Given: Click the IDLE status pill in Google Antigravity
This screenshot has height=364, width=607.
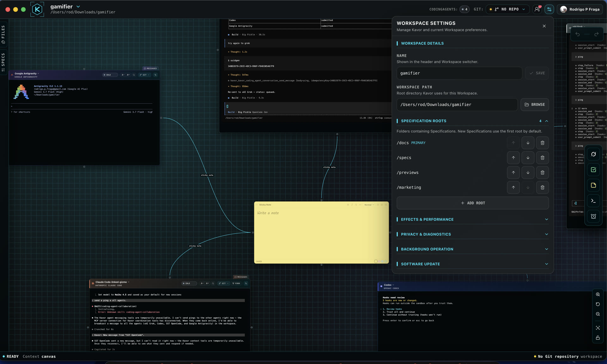Looking at the screenshot, I should coord(110,75).
